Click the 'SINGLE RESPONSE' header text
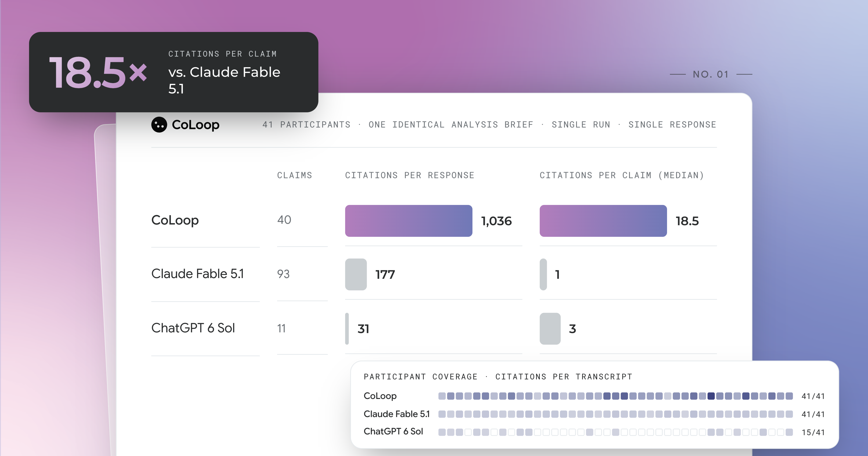 pyautogui.click(x=672, y=125)
